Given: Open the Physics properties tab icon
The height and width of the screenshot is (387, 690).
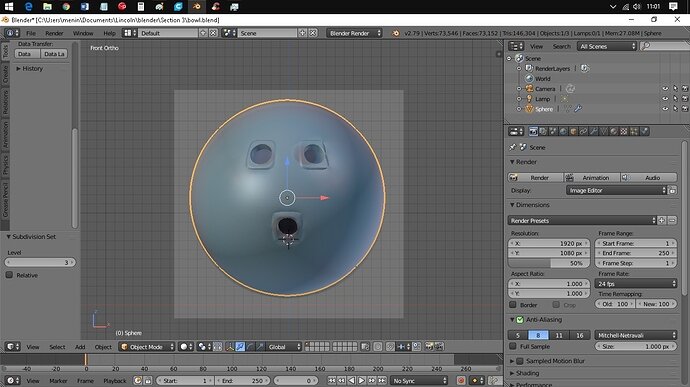Looking at the screenshot, I should (644, 131).
